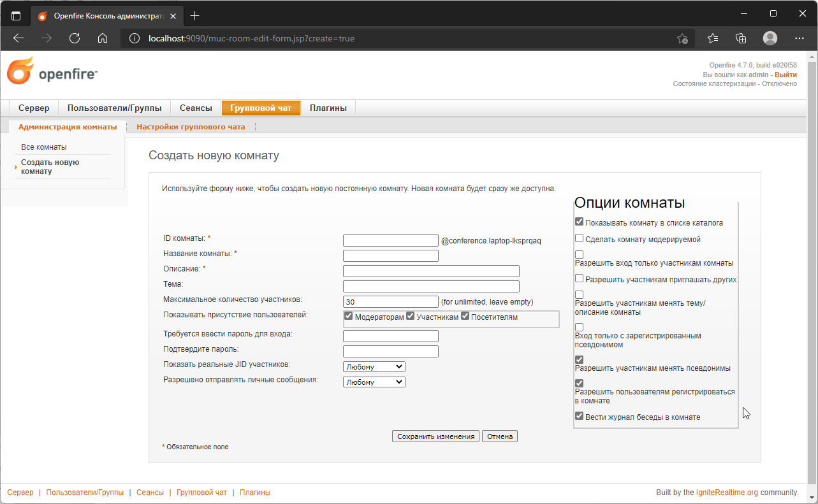Reload the page with refresh icon
This screenshot has height=504, width=818.
coord(75,38)
